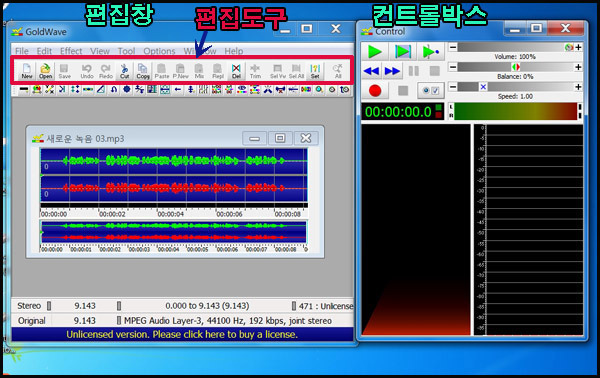Image resolution: width=600 pixels, height=378 pixels.
Task: Click the magnifier icon in effects toolbar
Action: (x=319, y=90)
